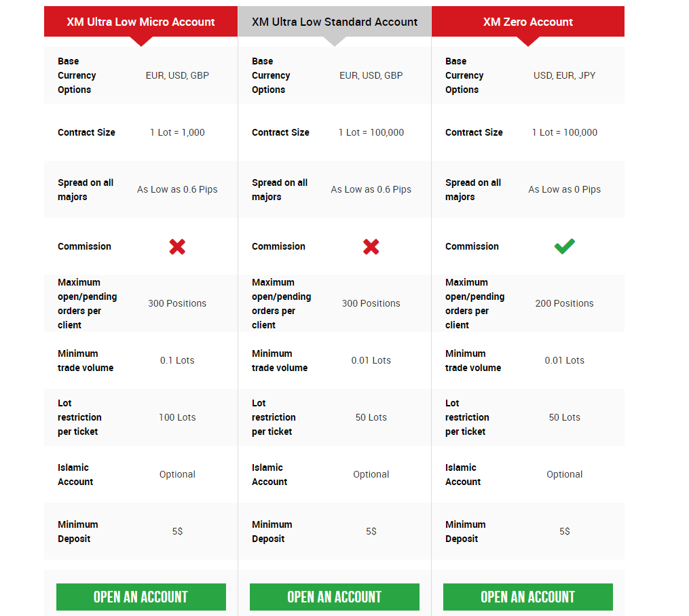The image size is (689, 616).
Task: Click '0.1 Lots' minimum trade volume value
Action: (x=177, y=360)
